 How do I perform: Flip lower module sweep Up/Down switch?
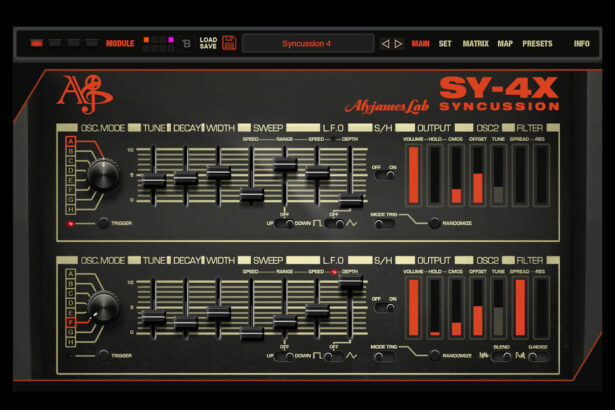point(284,356)
